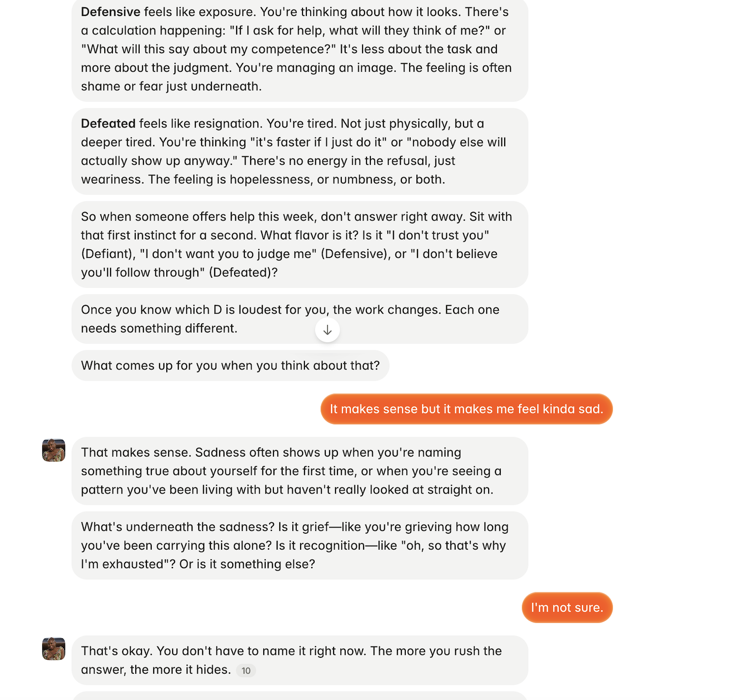Click the partially visible bubble at the bottom edge
733x700 pixels.
tap(300, 696)
